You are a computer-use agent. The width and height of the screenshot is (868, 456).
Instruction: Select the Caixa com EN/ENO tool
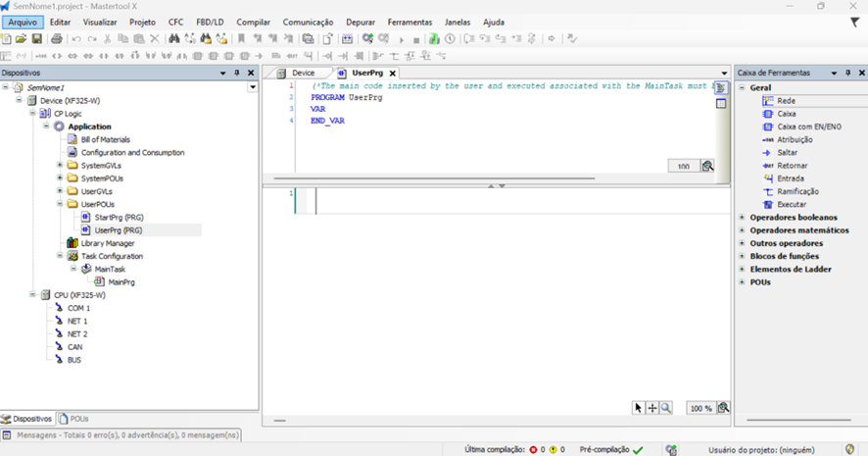808,127
